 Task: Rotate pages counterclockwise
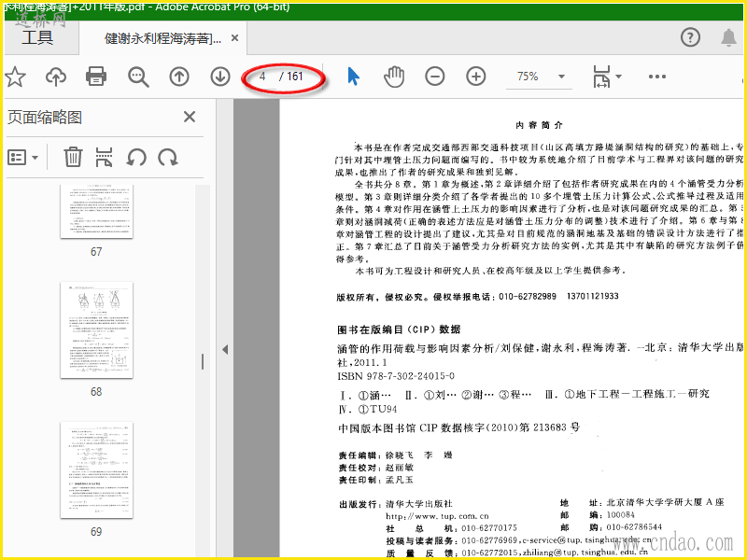[x=136, y=157]
